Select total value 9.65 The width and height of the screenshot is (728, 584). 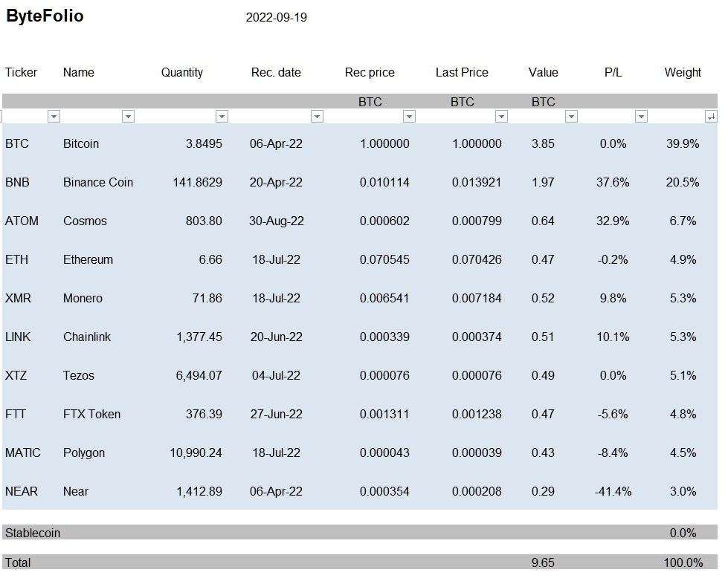[544, 562]
